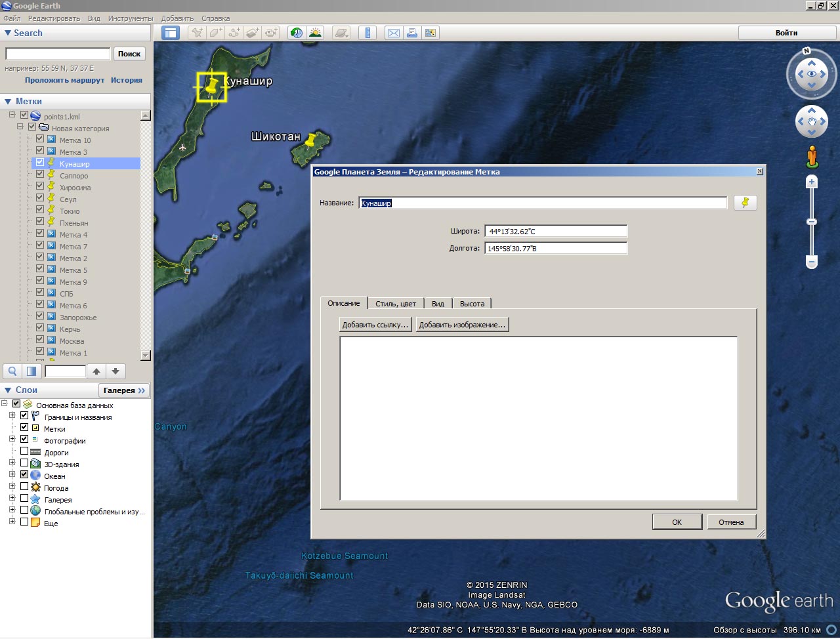Click the Add Path toolbar icon

point(234,33)
